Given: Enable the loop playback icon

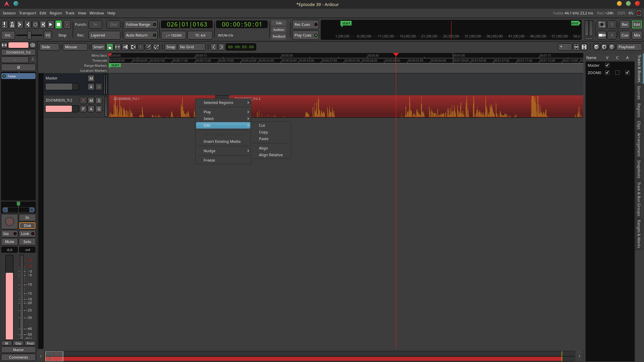Looking at the screenshot, I should click(x=35, y=24).
